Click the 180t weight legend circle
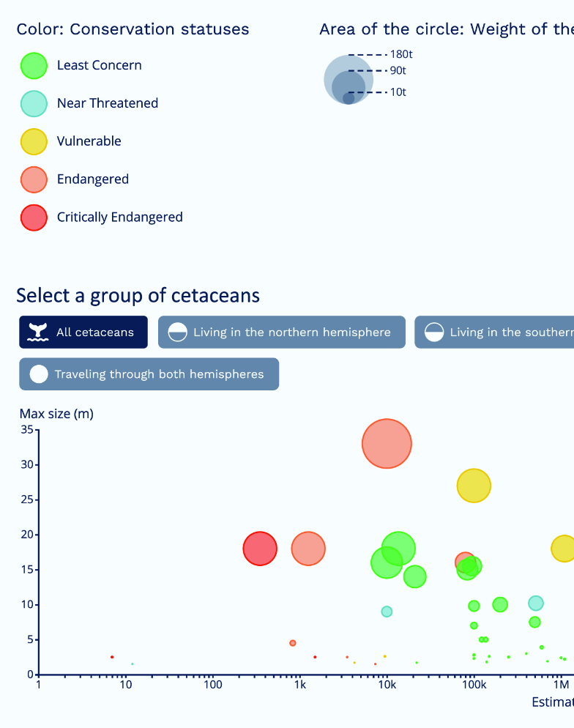The height and width of the screenshot is (728, 574). pos(348,79)
